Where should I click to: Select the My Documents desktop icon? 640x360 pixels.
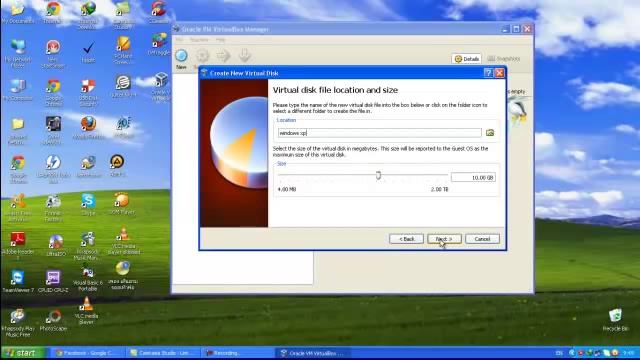pyautogui.click(x=18, y=12)
